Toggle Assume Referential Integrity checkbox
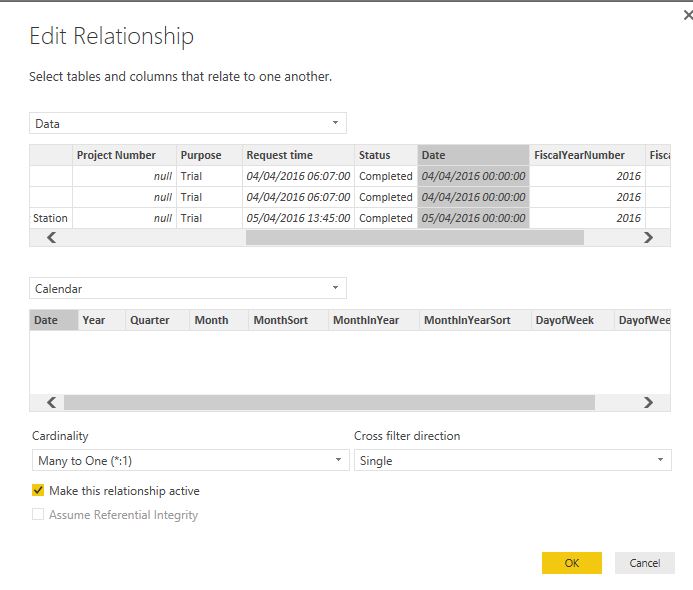The image size is (693, 590). [38, 514]
